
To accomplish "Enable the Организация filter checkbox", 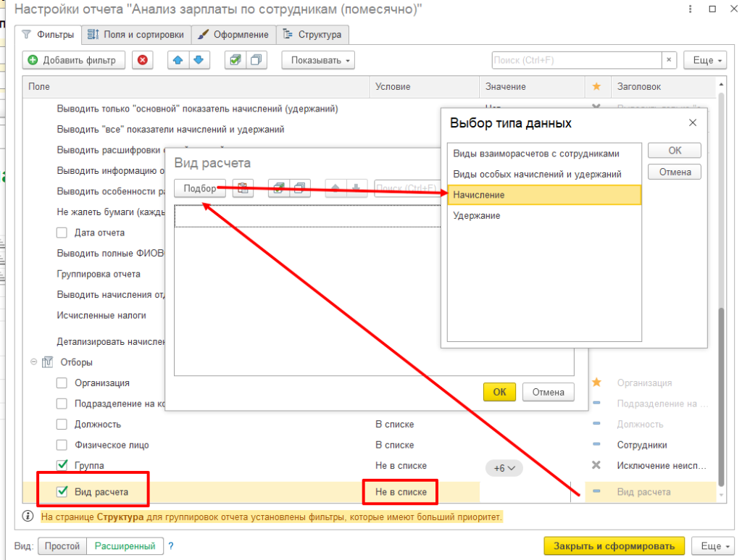I will tap(62, 383).
